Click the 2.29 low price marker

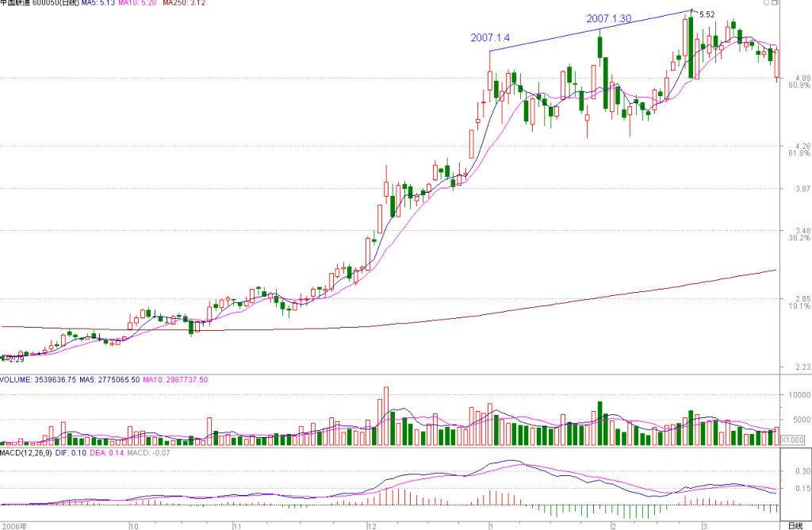(x=16, y=359)
